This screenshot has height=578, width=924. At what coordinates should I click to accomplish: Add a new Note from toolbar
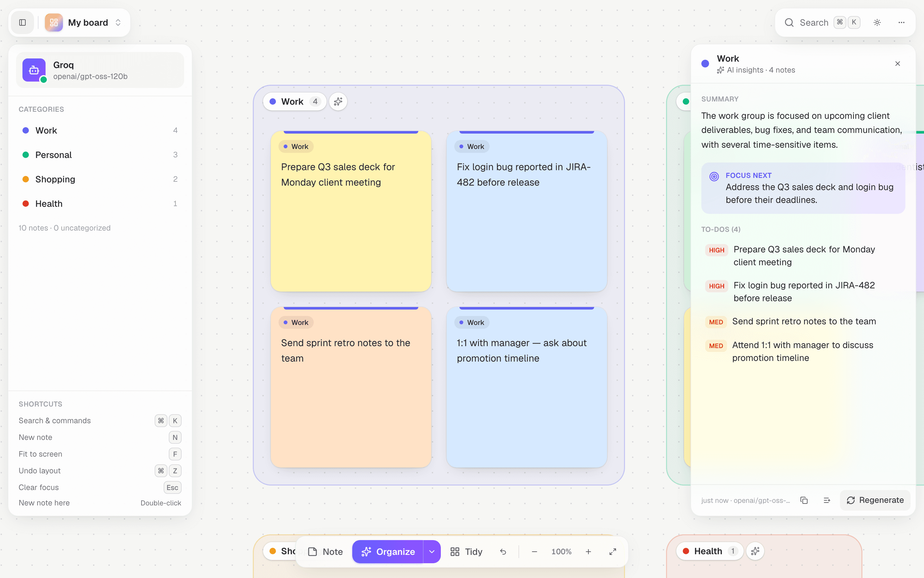tap(325, 552)
